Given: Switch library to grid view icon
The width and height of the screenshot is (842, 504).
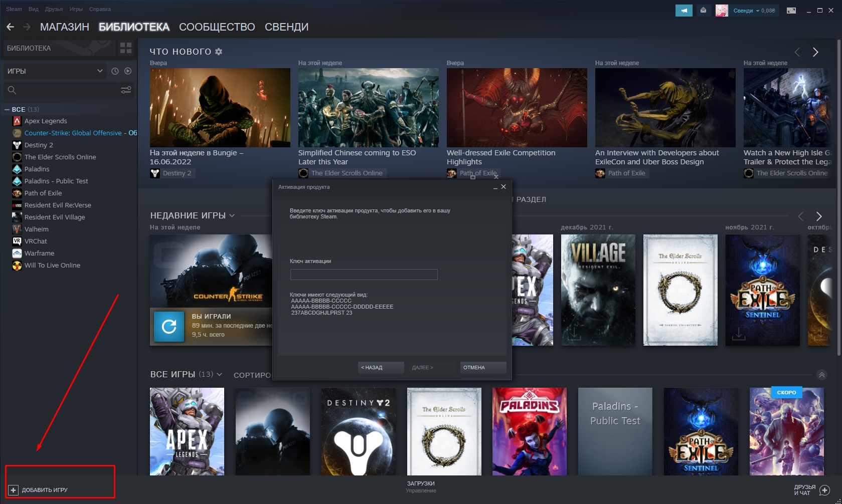Looking at the screenshot, I should pyautogui.click(x=126, y=48).
